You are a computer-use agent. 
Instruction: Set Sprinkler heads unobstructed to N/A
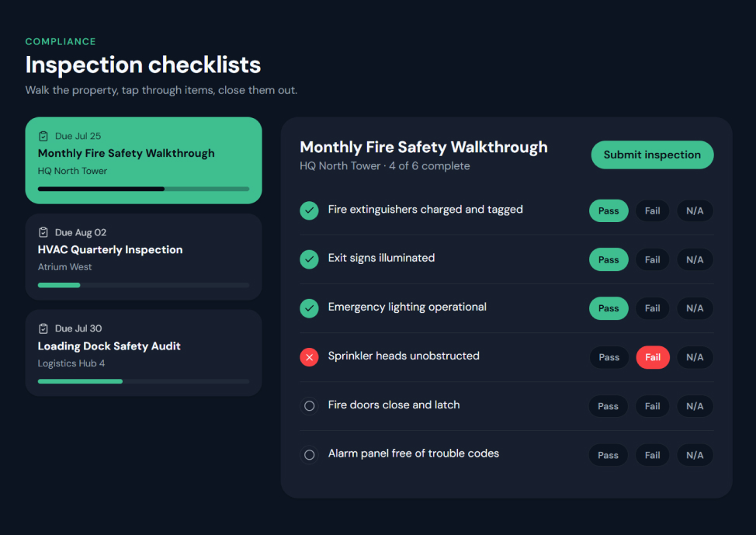click(x=695, y=357)
